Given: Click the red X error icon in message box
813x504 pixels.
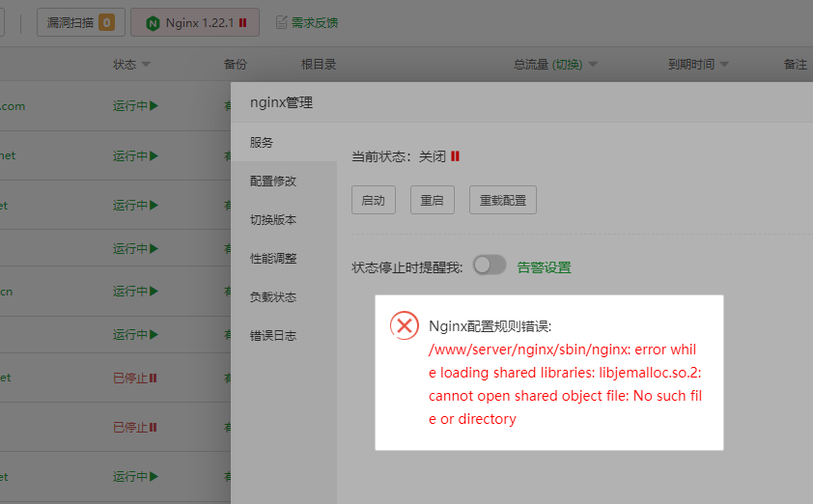Looking at the screenshot, I should pyautogui.click(x=405, y=325).
